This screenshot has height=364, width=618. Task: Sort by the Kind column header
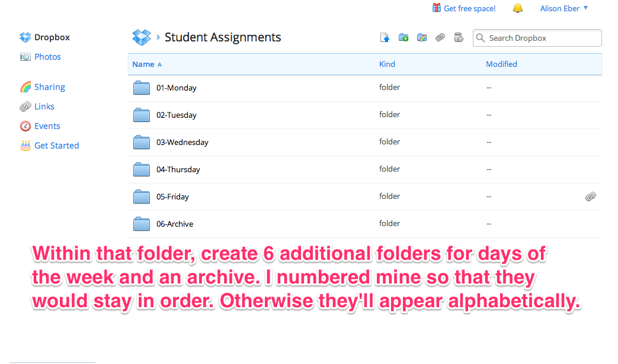[387, 64]
